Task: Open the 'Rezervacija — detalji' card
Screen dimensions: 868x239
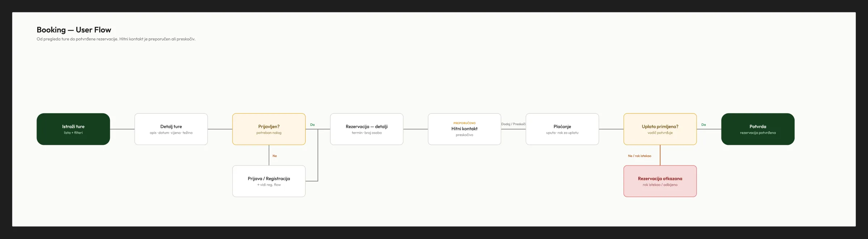Action: point(367,129)
